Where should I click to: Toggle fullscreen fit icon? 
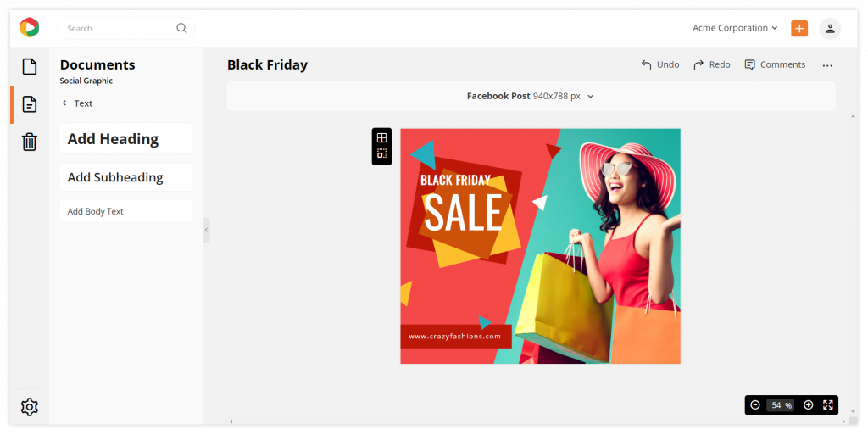point(827,405)
